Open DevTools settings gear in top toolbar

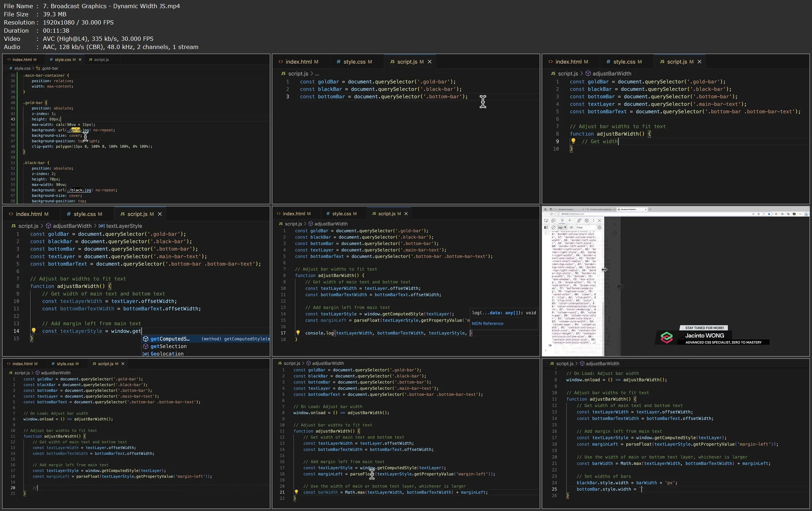587,221
